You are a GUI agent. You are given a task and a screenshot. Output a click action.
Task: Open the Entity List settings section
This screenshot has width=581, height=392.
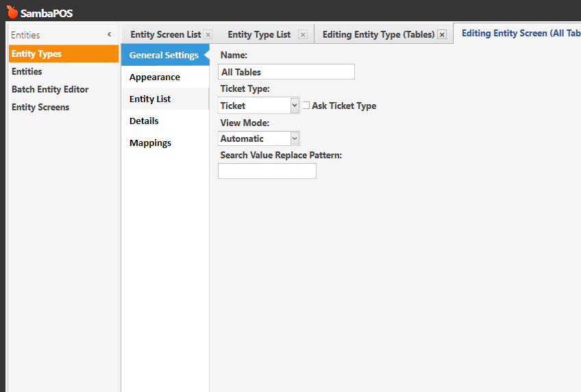150,99
